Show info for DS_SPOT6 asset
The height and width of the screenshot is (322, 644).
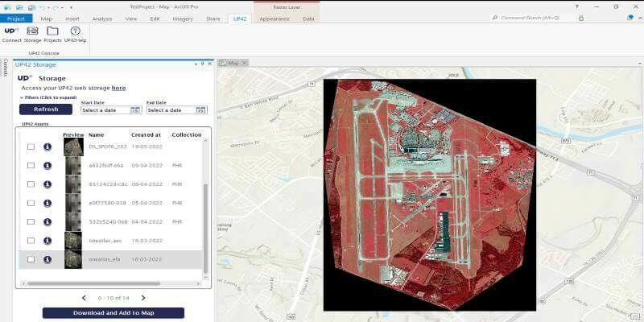(47, 147)
